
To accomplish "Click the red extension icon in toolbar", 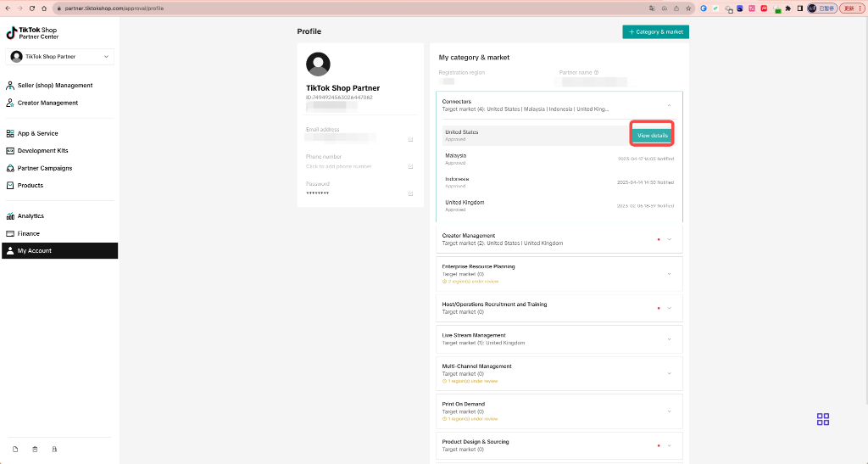I will (x=764, y=8).
